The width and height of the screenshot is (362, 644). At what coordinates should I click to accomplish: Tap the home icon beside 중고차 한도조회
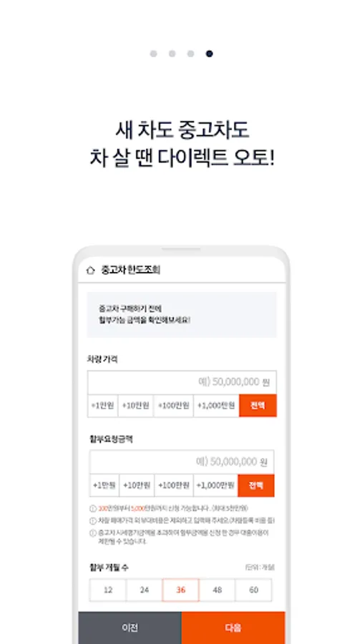click(91, 270)
